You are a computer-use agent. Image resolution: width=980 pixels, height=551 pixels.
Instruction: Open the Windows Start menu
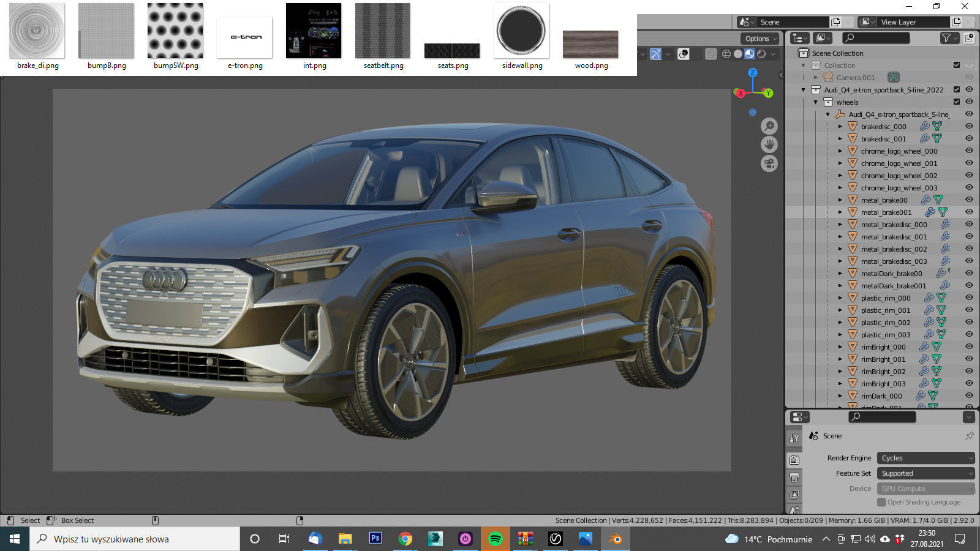15,539
